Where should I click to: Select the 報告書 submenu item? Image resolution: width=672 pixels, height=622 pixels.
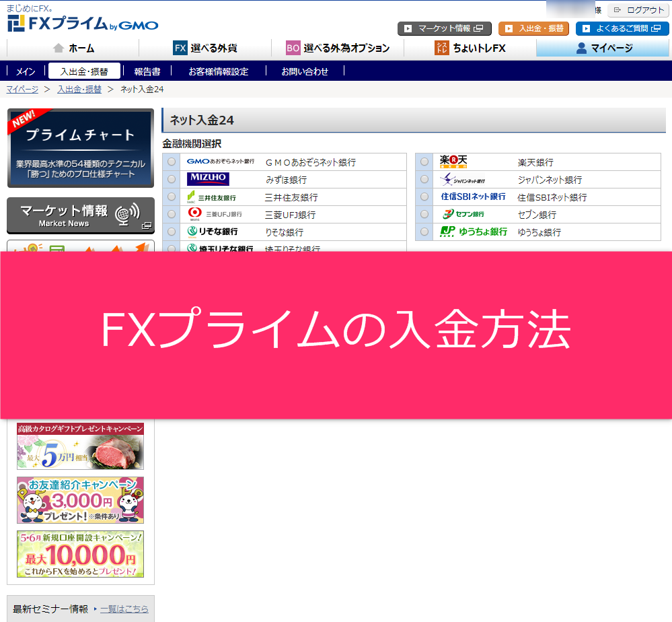[x=147, y=71]
